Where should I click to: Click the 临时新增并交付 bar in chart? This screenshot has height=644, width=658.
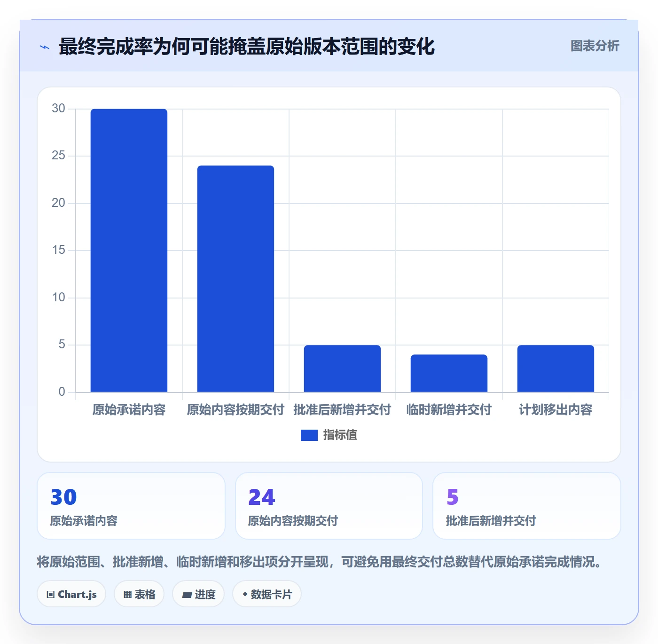coord(449,373)
